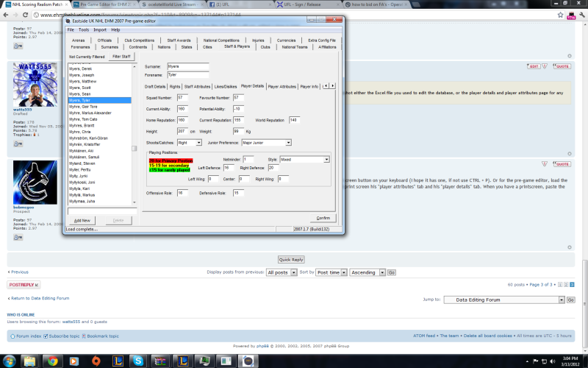Click the media player icon in the taskbar
588x368 pixels.
coord(74,361)
